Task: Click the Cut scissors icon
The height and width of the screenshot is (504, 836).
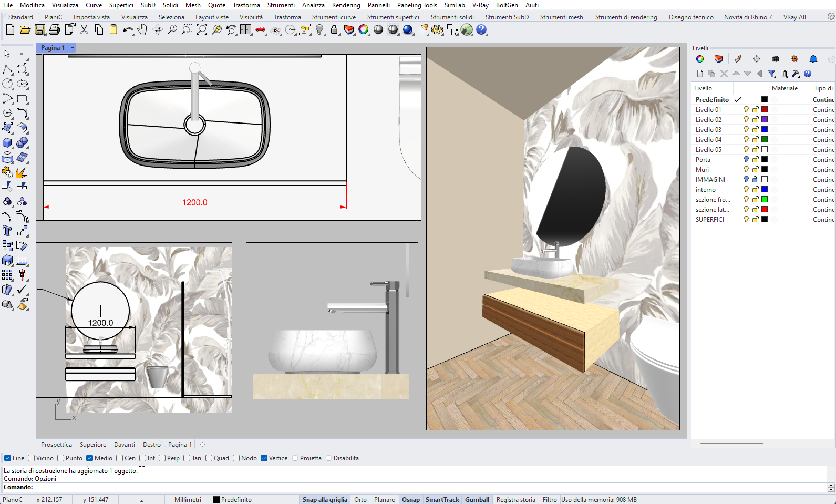Action: point(84,30)
